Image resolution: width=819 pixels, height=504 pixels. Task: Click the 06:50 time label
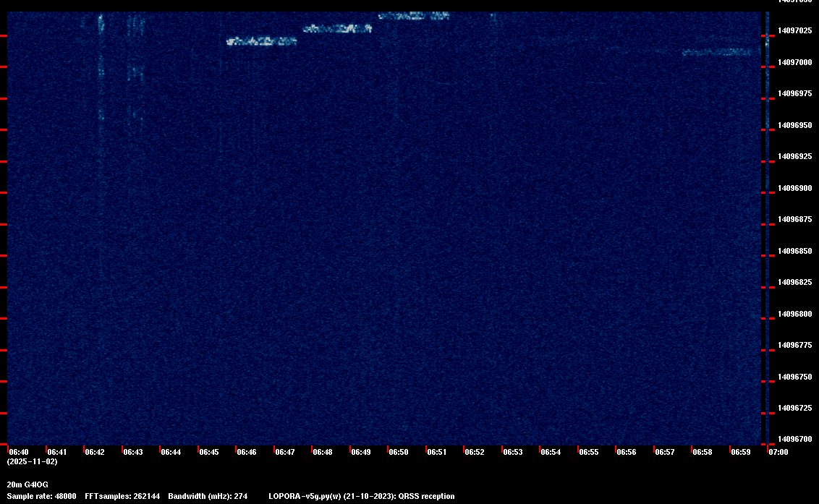(399, 452)
